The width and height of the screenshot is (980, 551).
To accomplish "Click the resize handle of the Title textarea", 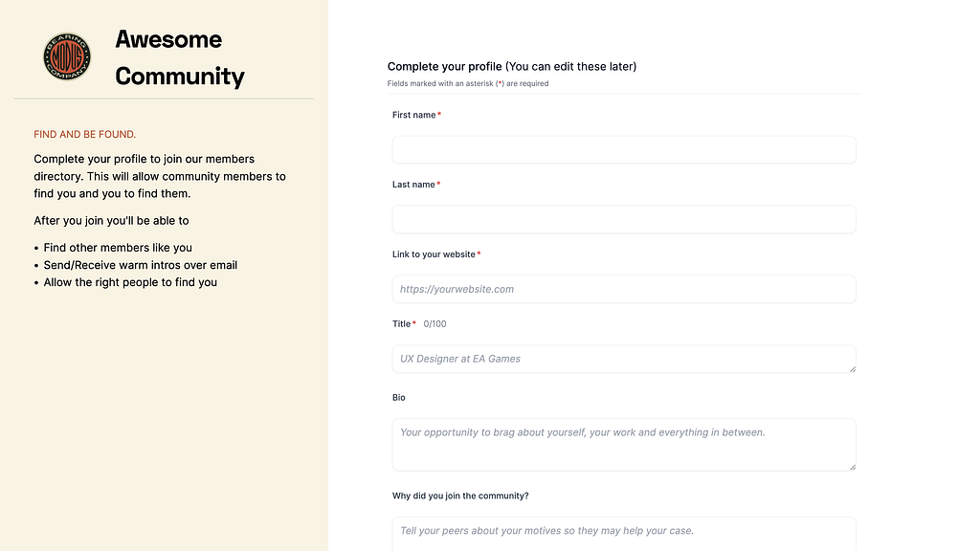I will coord(852,369).
